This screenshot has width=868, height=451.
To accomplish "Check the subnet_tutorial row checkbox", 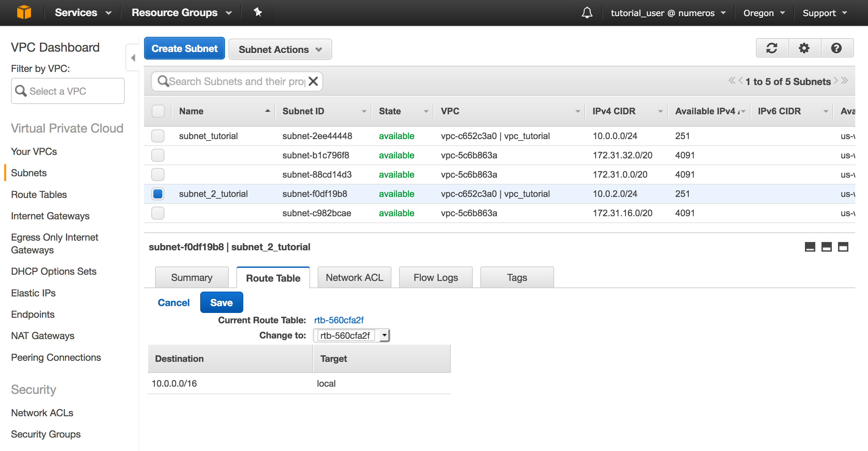I will [x=158, y=136].
